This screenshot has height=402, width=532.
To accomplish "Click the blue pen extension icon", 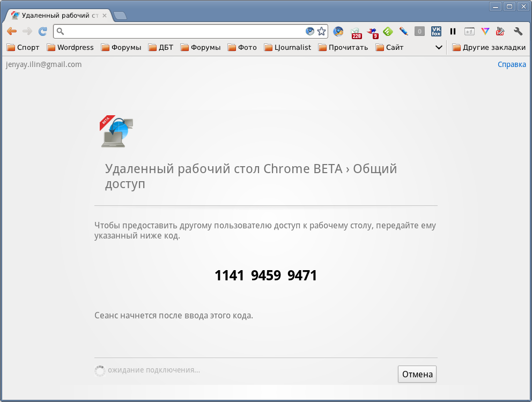I will tap(403, 32).
